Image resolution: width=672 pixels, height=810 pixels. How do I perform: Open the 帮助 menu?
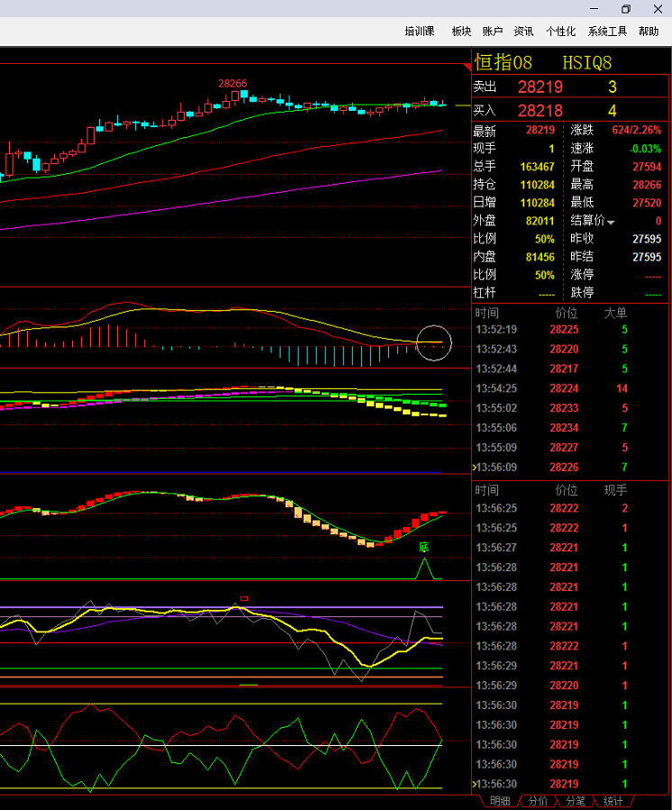tap(649, 31)
